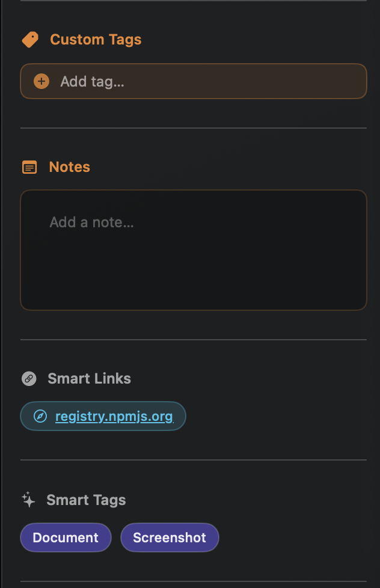
Task: Click the "Add tag..." placeholder text
Action: pos(92,81)
